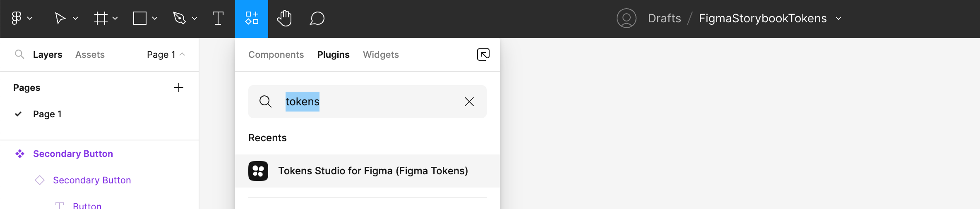
Task: Open the Figma main menu icon
Action: pyautogui.click(x=17, y=18)
